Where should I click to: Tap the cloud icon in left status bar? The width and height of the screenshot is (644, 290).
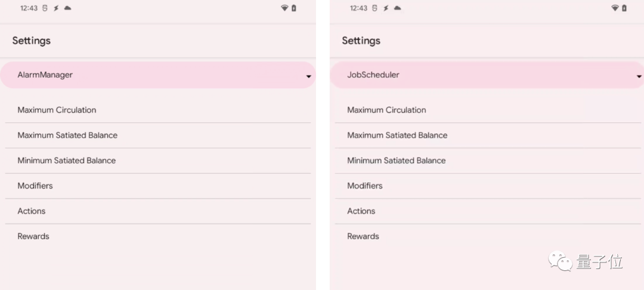[x=68, y=8]
